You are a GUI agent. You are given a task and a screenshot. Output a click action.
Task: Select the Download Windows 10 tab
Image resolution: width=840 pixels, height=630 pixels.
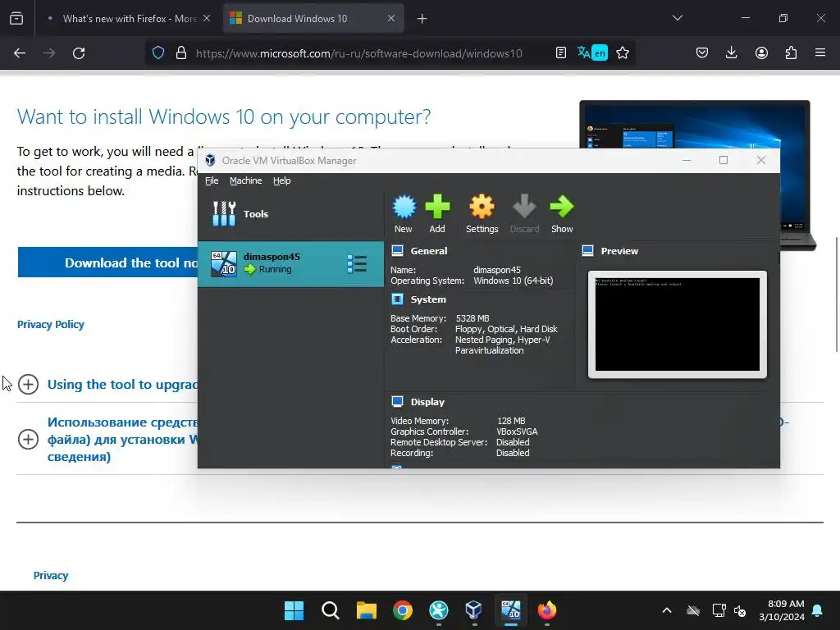click(313, 19)
